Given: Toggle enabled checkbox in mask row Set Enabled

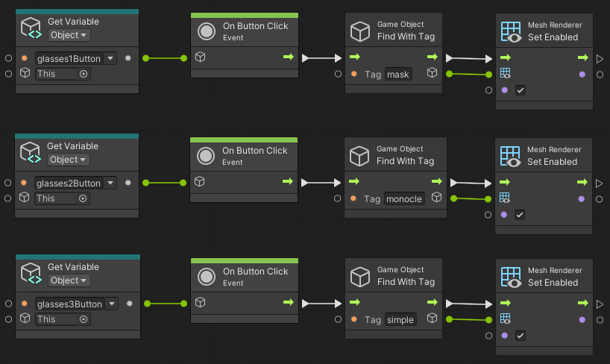Looking at the screenshot, I should coord(521,90).
